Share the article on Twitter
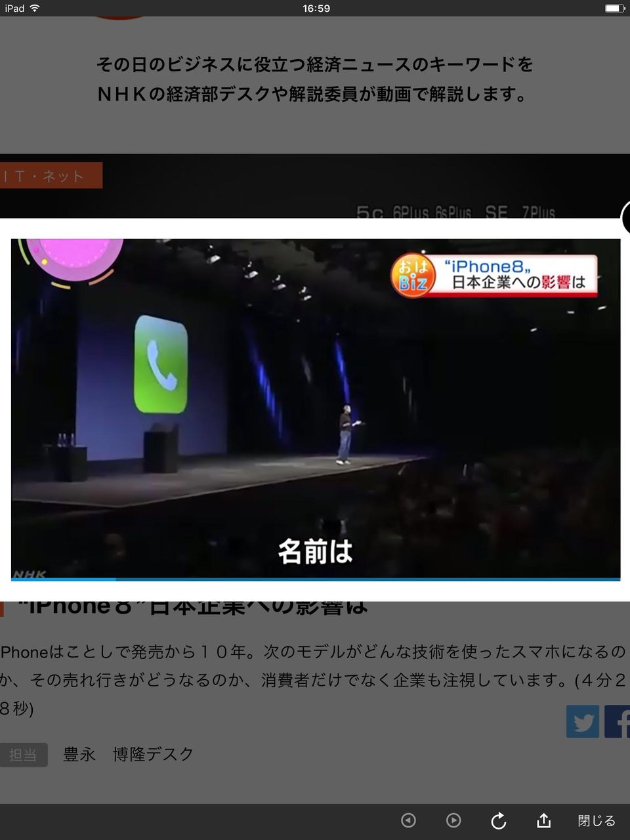The height and width of the screenshot is (840, 630). pos(583,722)
